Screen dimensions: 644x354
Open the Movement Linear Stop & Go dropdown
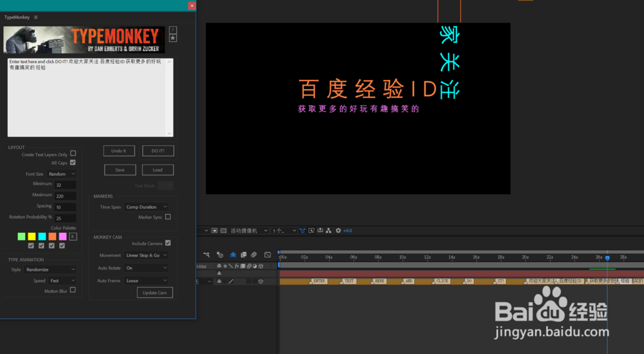coord(146,255)
